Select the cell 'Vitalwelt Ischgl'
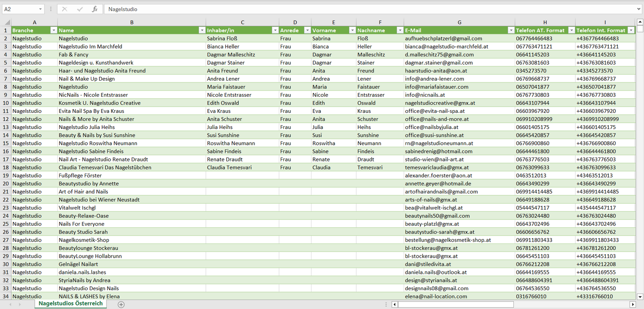Screen dimensions: 644x309 pyautogui.click(x=131, y=208)
